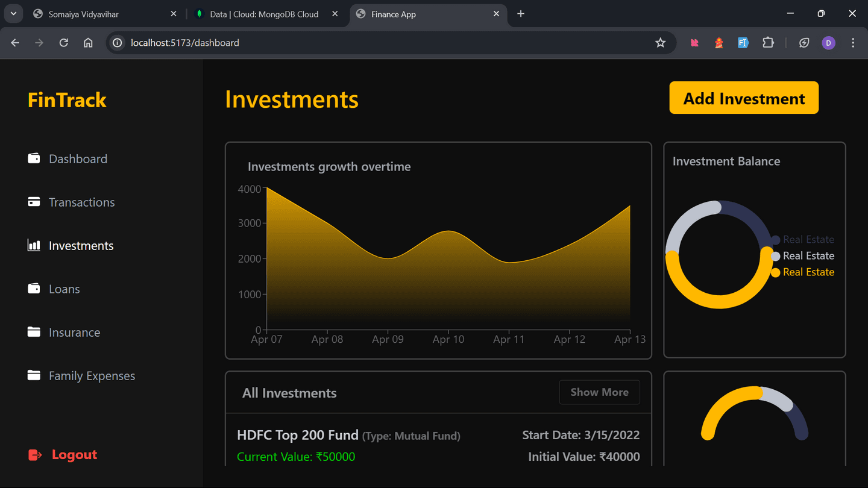Toggle the dark navy Real Estate legend
The image size is (868, 488).
point(803,240)
